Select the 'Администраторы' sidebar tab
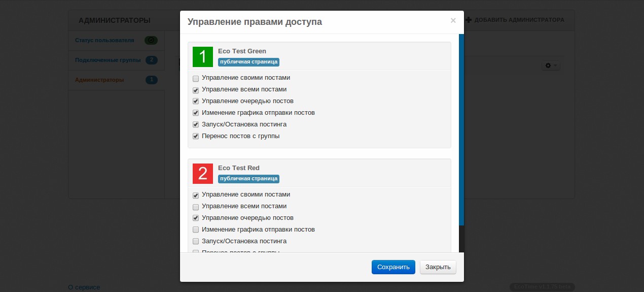 (x=99, y=80)
